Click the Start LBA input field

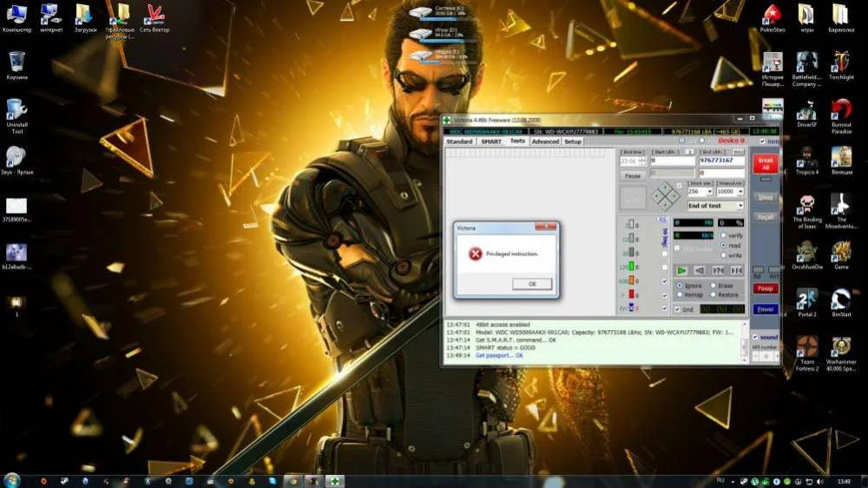tap(672, 161)
